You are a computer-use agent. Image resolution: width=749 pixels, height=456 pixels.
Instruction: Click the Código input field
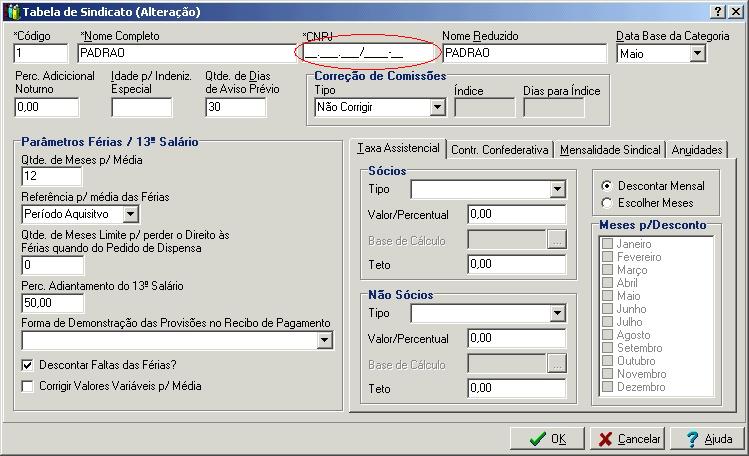tap(41, 53)
